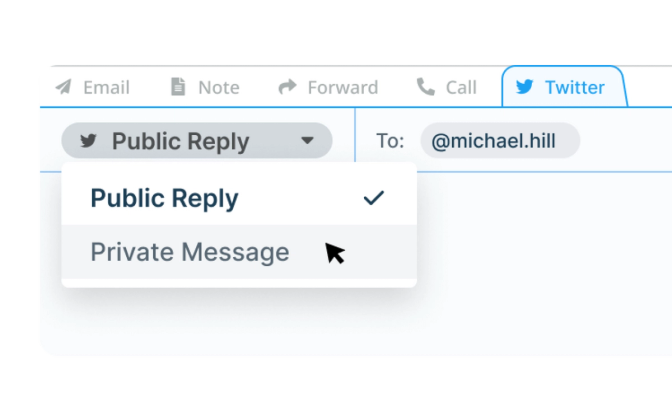Click the Twitter bird icon in tab
This screenshot has height=420, width=672.
(x=524, y=87)
